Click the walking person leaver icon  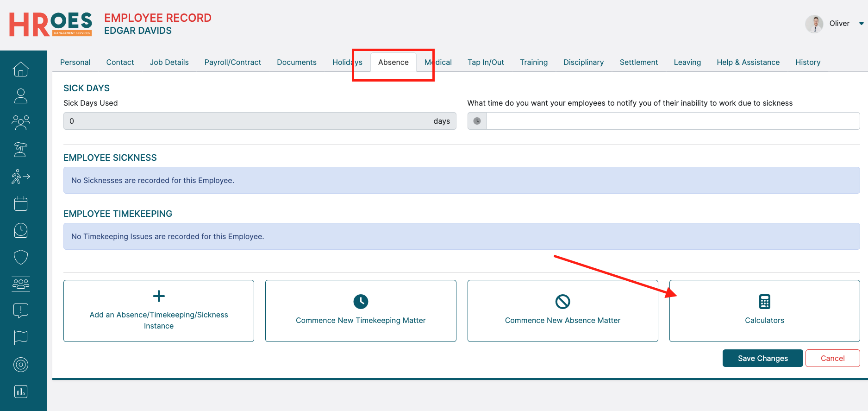coord(21,177)
